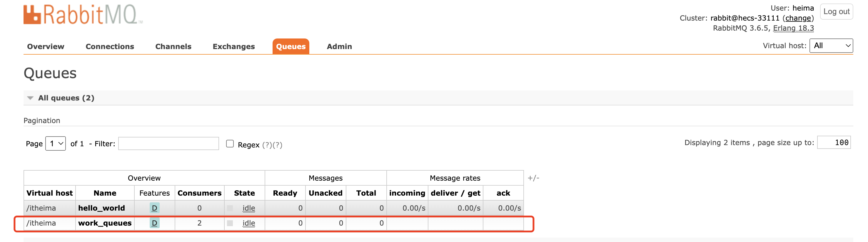868x242 pixels.
Task: Click the idle state square for work_queues
Action: click(x=230, y=223)
